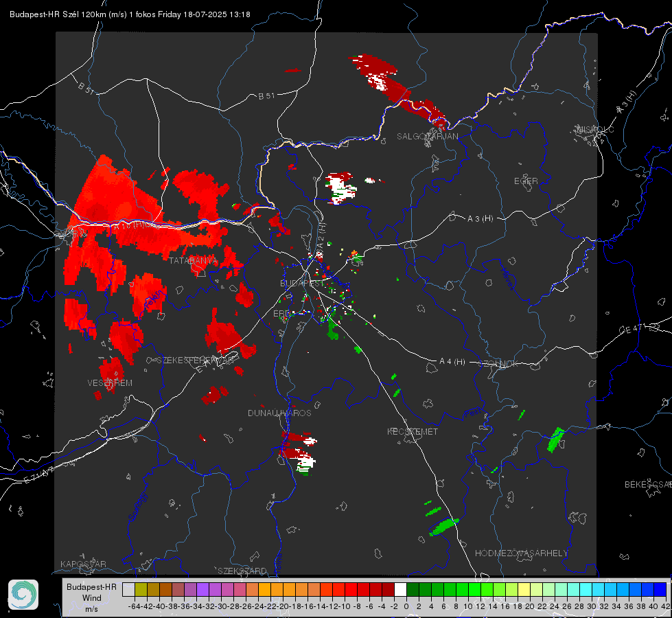This screenshot has height=618, width=672.
Task: Click the MISKOLC city label
Action: 595,129
